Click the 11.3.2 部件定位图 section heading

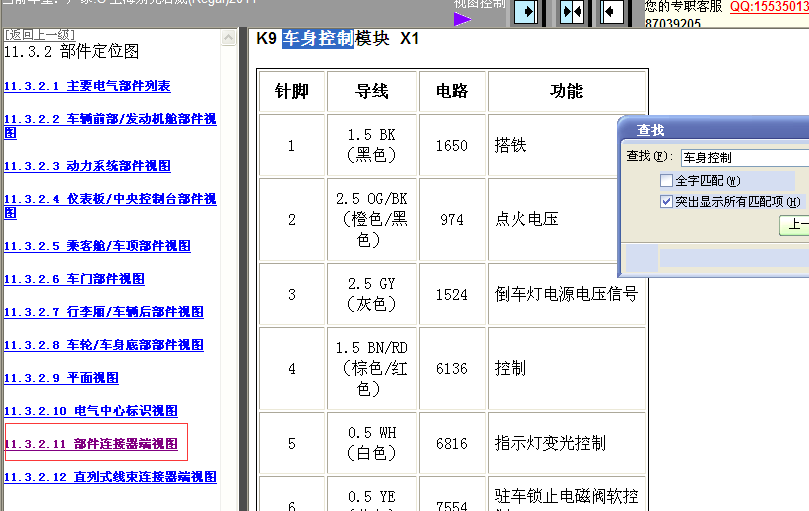coord(72,51)
